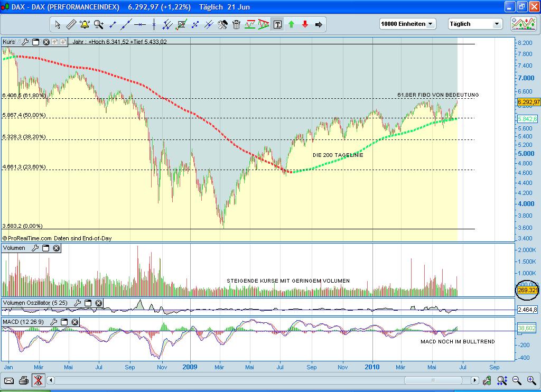Viewport: 541px width, 392px height.
Task: Print the chart with printer icon
Action: pos(23,380)
